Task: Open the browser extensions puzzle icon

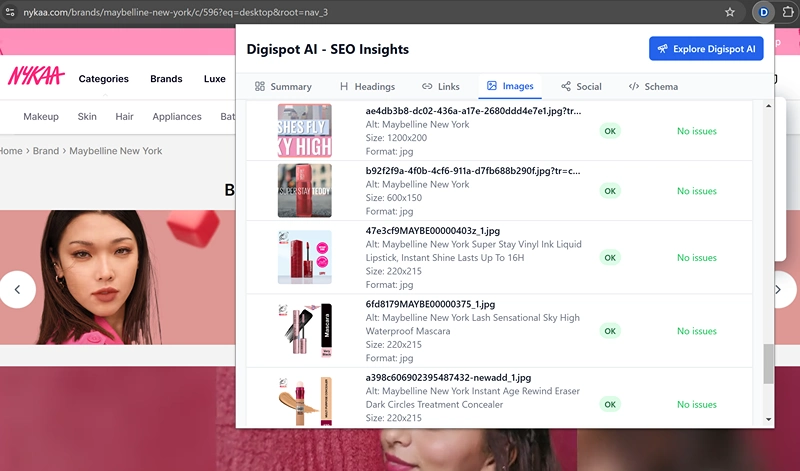Action: click(x=788, y=12)
